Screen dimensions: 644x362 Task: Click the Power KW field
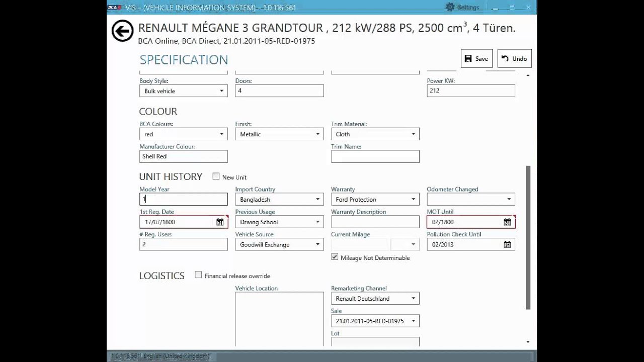coord(470,91)
